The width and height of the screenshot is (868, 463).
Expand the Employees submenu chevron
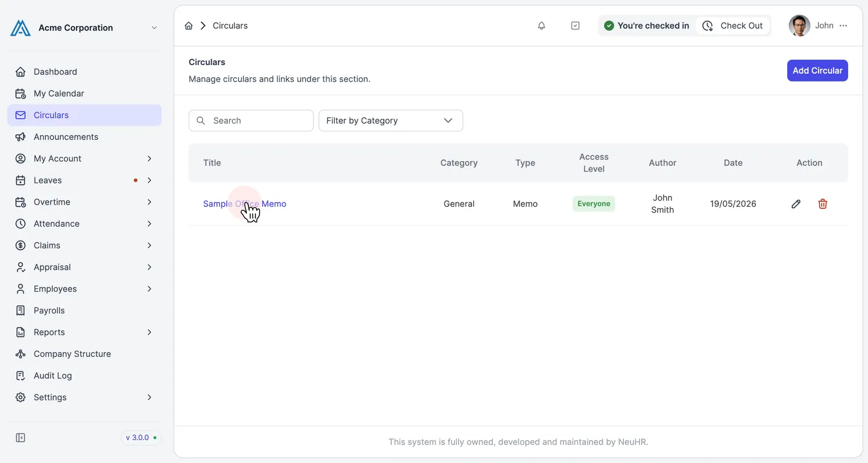[149, 289]
